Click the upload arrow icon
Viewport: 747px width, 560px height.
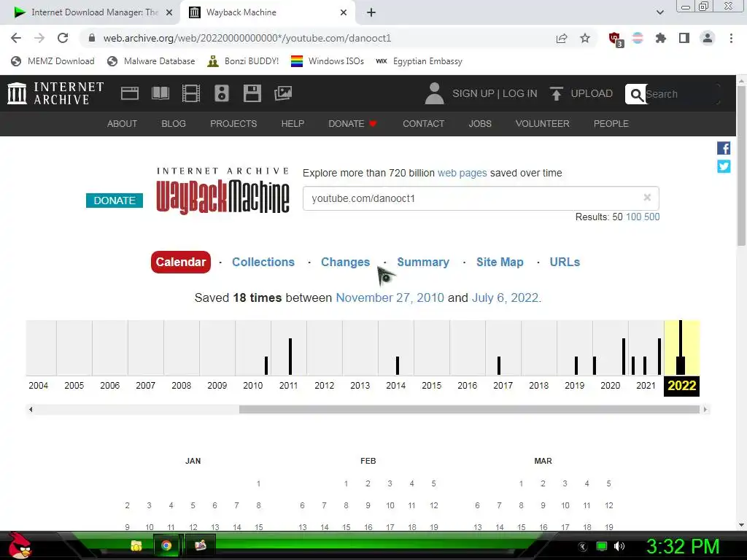click(556, 93)
